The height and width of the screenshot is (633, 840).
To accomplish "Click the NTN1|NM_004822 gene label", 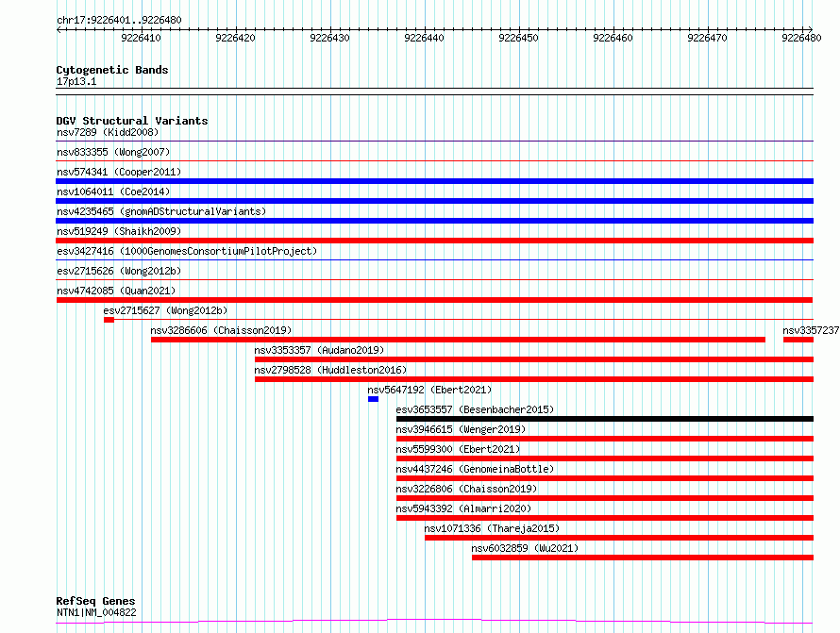I will tap(96, 612).
